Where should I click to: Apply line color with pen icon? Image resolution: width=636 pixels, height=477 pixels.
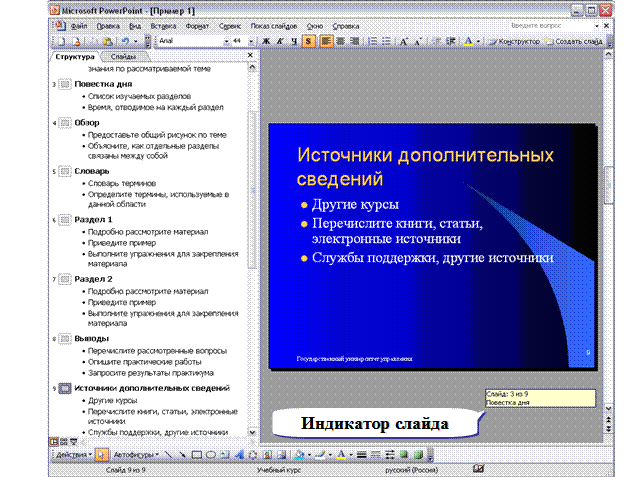320,455
